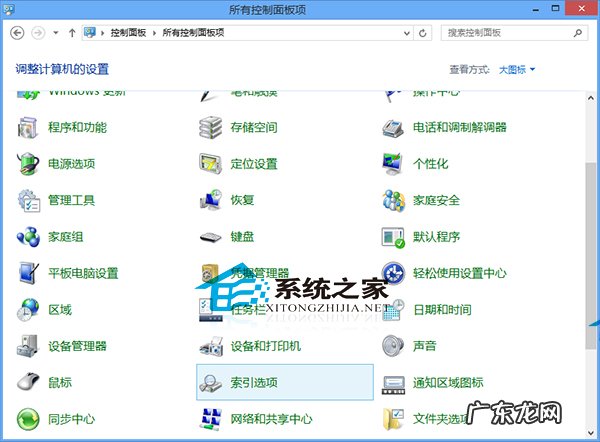The height and width of the screenshot is (442, 600).
Task: Open recent locations dropdown beside navigation arrows
Action: click(x=56, y=33)
